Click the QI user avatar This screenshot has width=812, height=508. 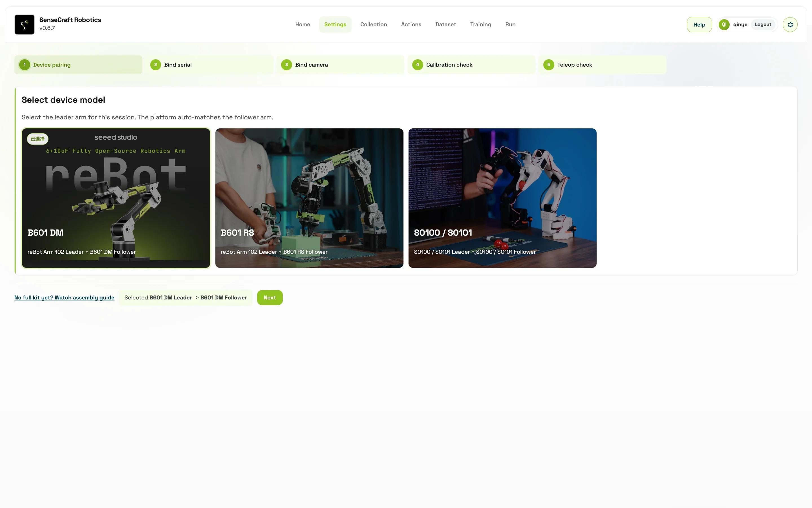point(724,25)
